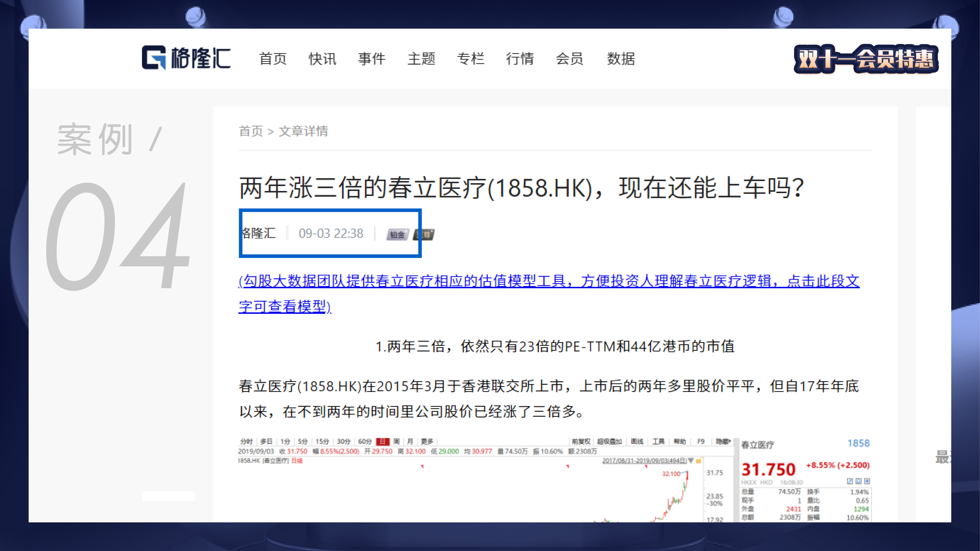Go to the 主题 section
The height and width of the screenshot is (551, 980).
click(421, 59)
